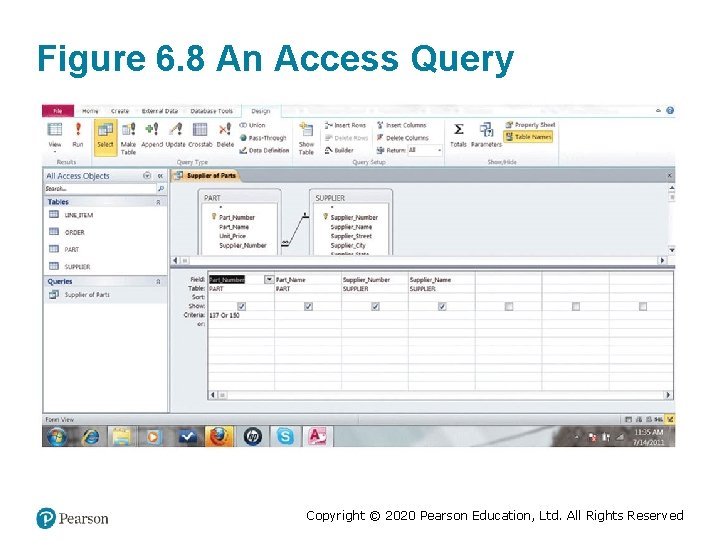Select the Pass-Through query option
The width and height of the screenshot is (720, 540).
[x=264, y=138]
